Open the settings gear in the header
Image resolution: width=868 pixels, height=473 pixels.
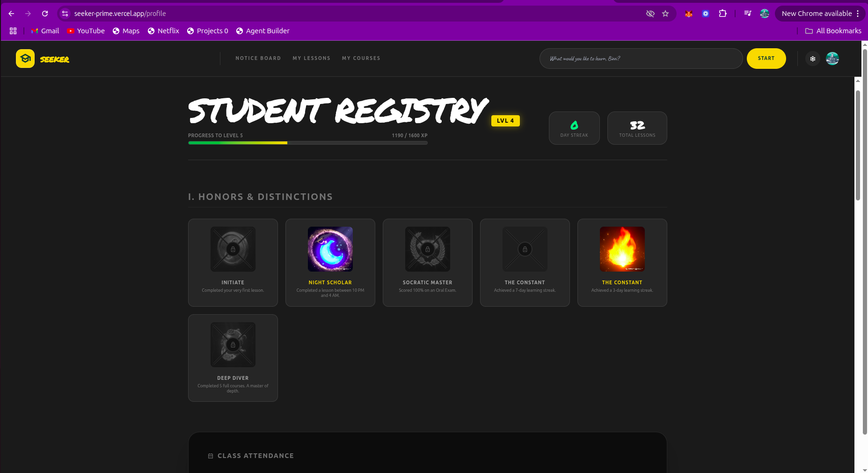coord(813,59)
